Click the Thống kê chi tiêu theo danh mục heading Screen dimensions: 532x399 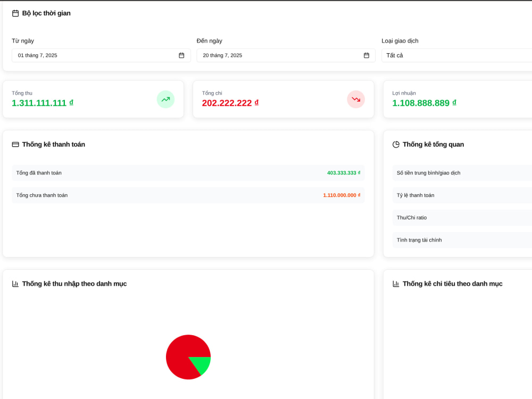pyautogui.click(x=452, y=284)
